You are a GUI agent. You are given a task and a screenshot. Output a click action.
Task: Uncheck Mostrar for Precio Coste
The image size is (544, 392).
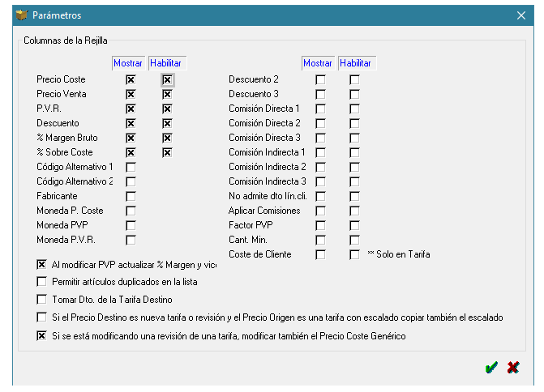(x=131, y=79)
